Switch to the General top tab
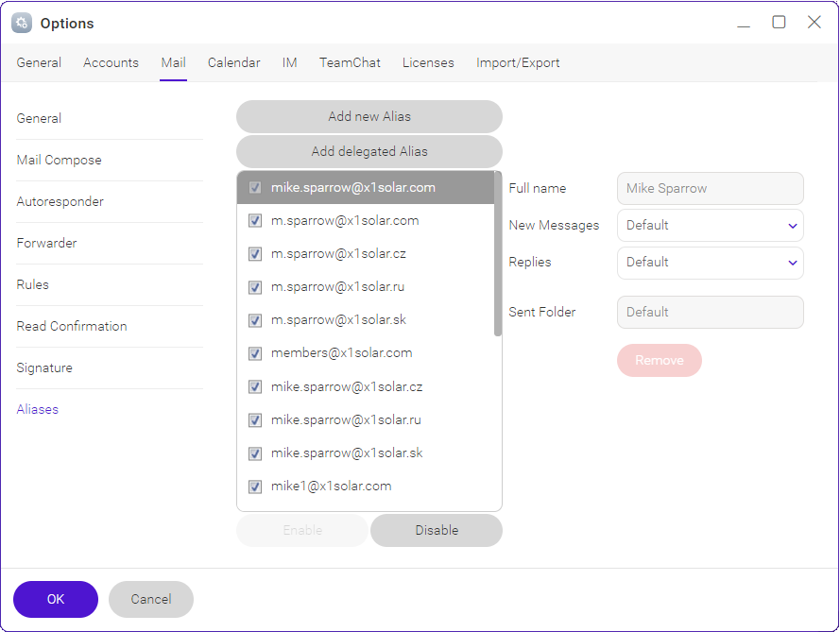 (39, 62)
